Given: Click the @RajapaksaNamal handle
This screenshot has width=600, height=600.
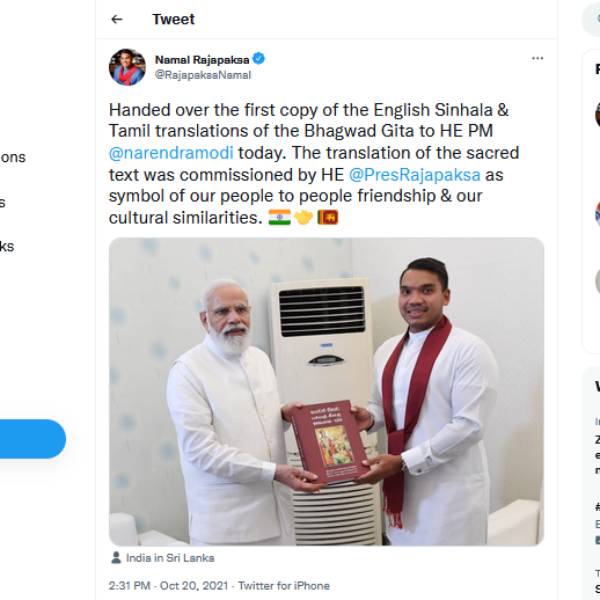Looking at the screenshot, I should (x=203, y=75).
